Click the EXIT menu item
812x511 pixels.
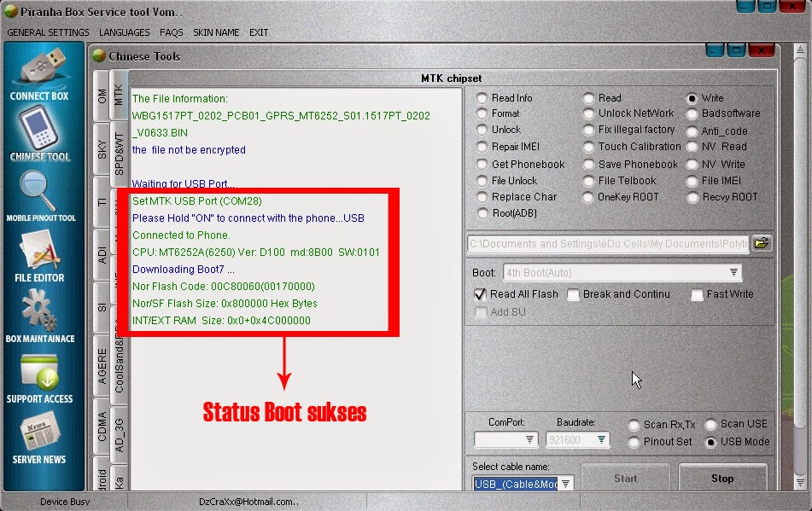coord(259,32)
